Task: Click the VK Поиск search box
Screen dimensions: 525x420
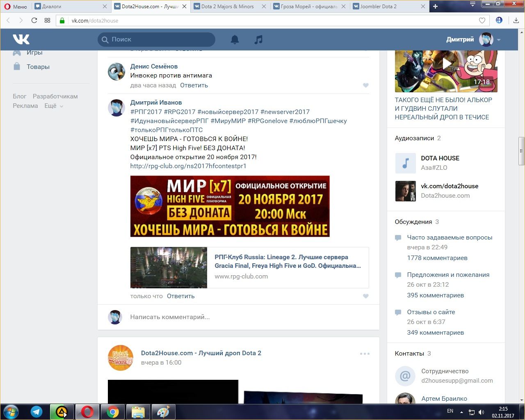Action: (160, 39)
